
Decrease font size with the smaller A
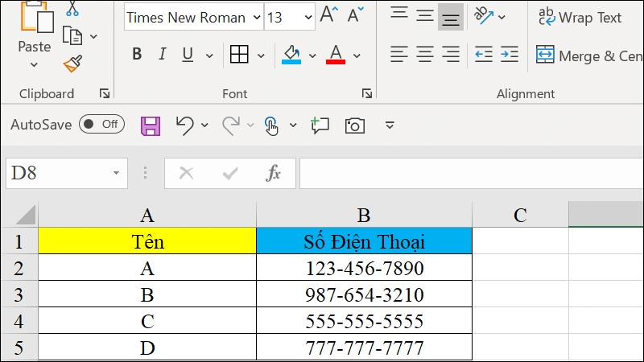click(355, 14)
